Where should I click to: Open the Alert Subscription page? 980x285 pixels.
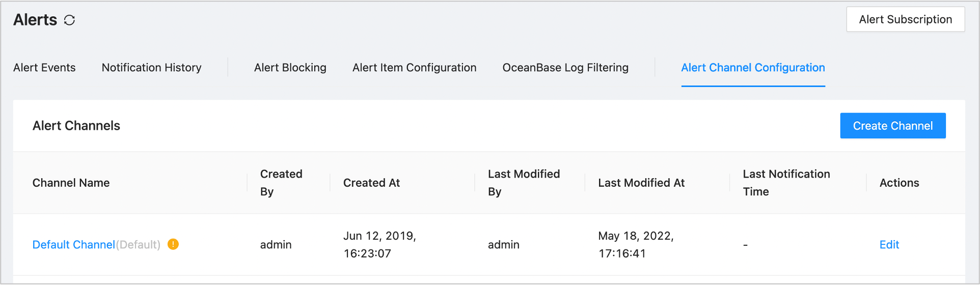[905, 19]
